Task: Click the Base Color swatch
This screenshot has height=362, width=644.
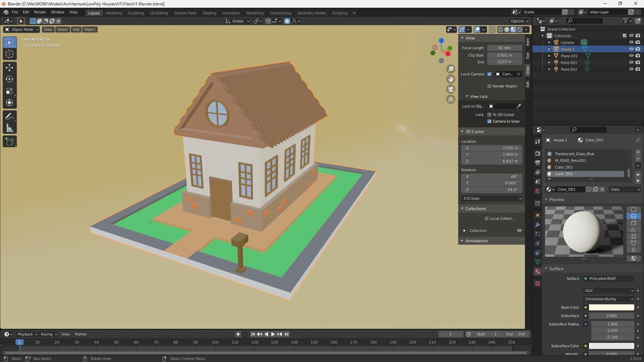Action: click(x=611, y=307)
